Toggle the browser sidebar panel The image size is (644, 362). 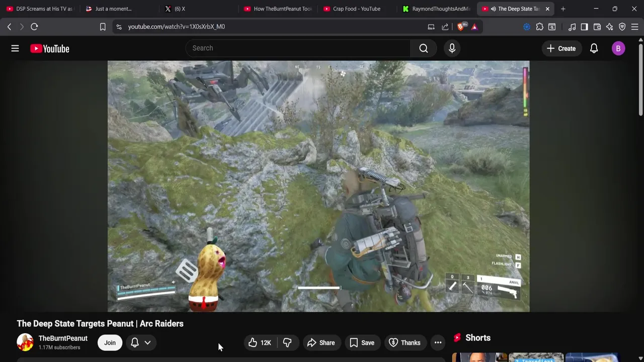tap(584, 27)
